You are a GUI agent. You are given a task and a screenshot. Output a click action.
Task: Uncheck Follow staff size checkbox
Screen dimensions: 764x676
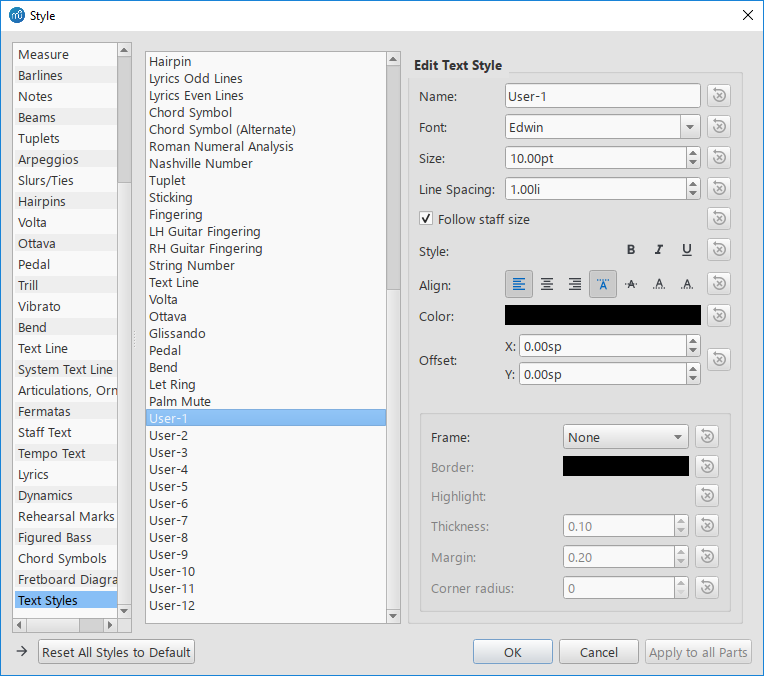[x=426, y=218]
